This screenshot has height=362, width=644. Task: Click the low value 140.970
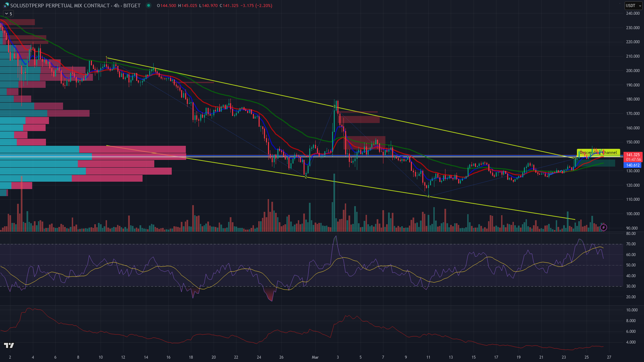(x=210, y=6)
